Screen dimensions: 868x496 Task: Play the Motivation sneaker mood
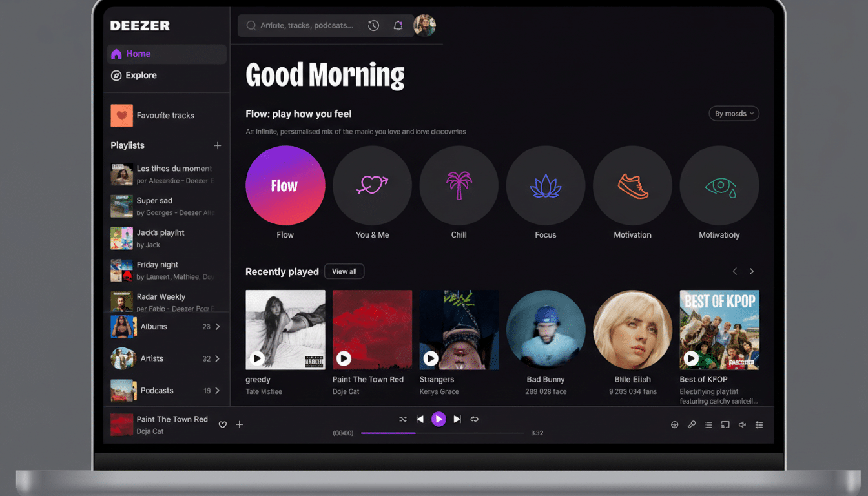pyautogui.click(x=632, y=185)
